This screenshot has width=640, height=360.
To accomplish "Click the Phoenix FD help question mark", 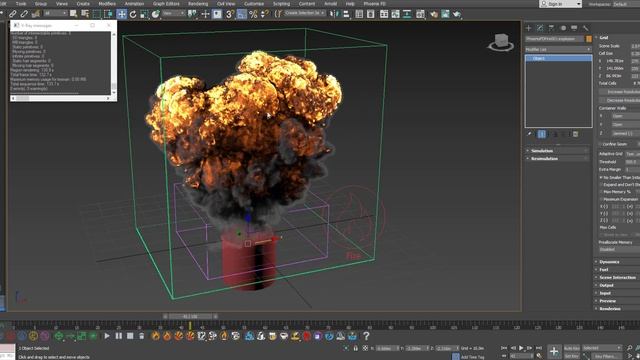I will (x=366, y=336).
